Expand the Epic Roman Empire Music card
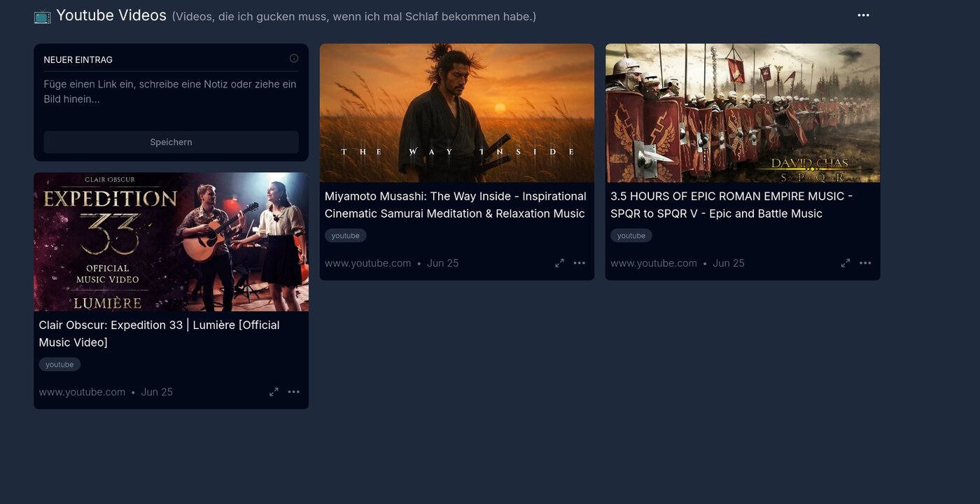This screenshot has width=980, height=504. 846,263
